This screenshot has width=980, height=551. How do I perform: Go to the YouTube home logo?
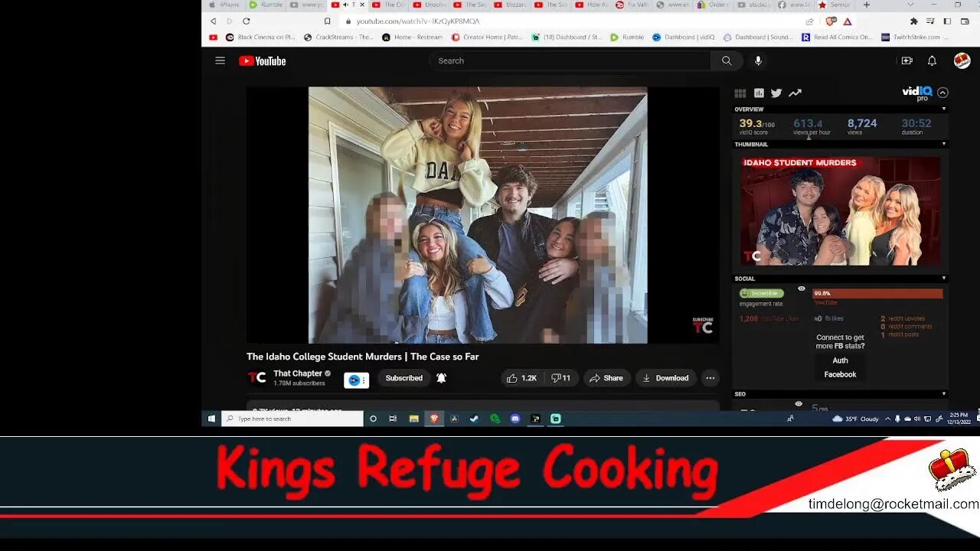262,61
